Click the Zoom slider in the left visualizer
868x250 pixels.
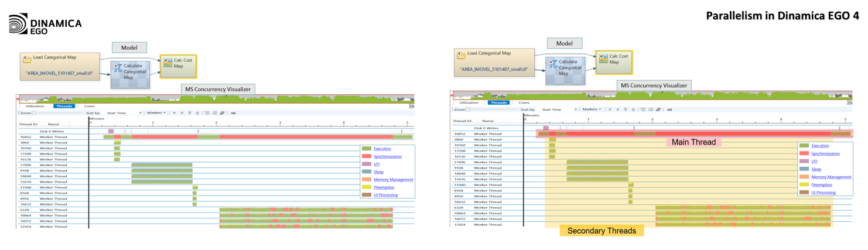click(34, 113)
